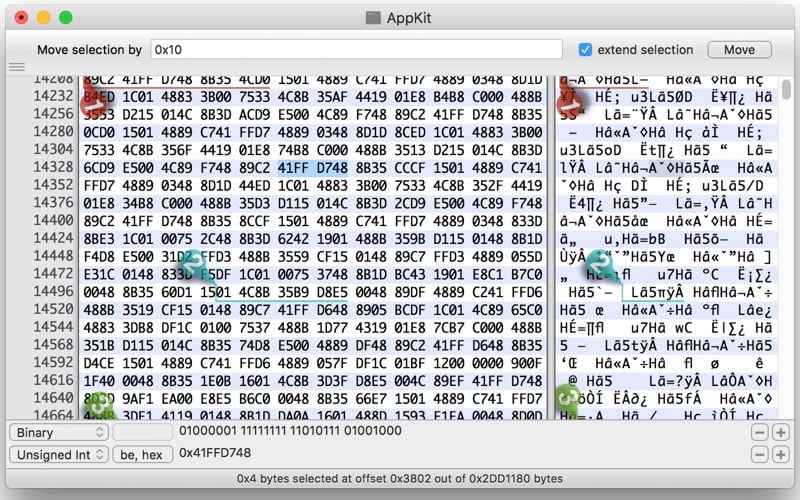Open the Binary type dropdown

pyautogui.click(x=58, y=432)
